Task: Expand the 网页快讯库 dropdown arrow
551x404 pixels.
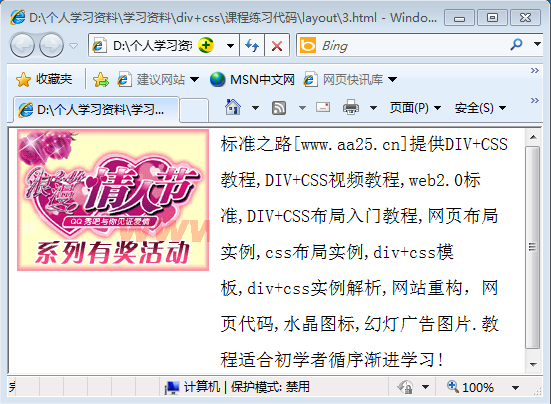Action: (x=393, y=79)
